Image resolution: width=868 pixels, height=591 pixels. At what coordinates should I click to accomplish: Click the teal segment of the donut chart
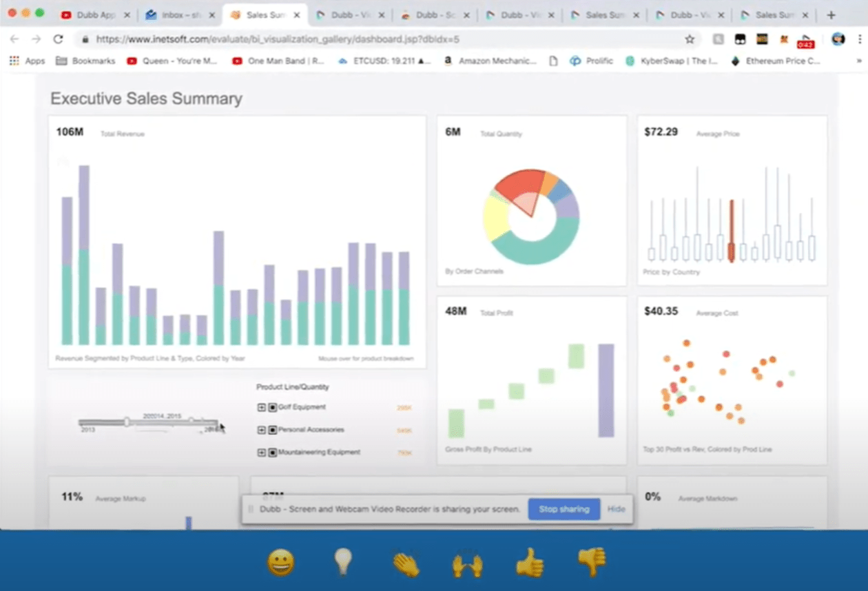coord(536,241)
